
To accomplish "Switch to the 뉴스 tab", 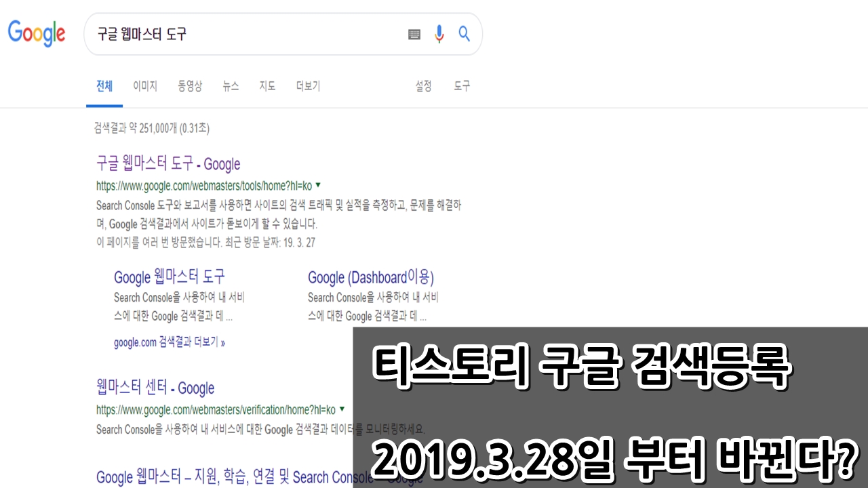I will pos(231,86).
